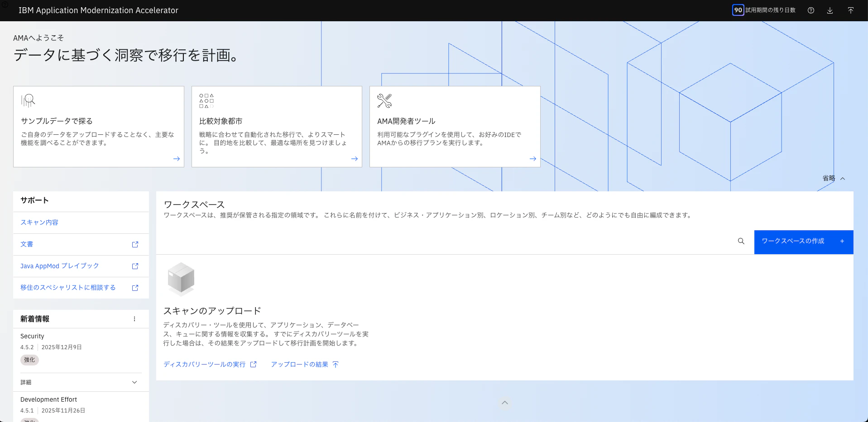Open the 新着情報 overflow menu
Screen dimensions: 868x422
click(x=134, y=319)
